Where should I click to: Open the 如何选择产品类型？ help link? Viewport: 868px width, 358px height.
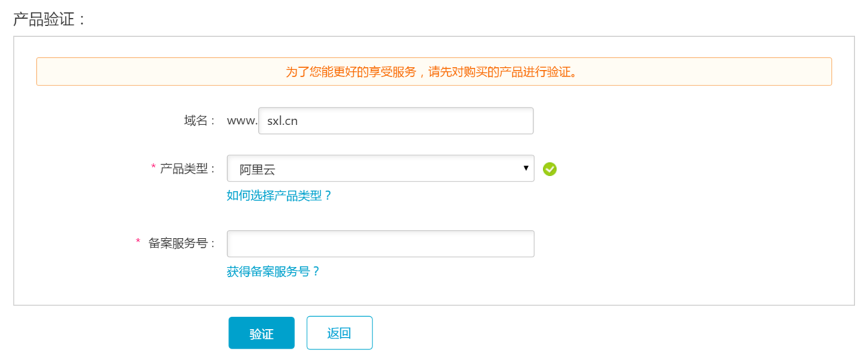coord(279,195)
